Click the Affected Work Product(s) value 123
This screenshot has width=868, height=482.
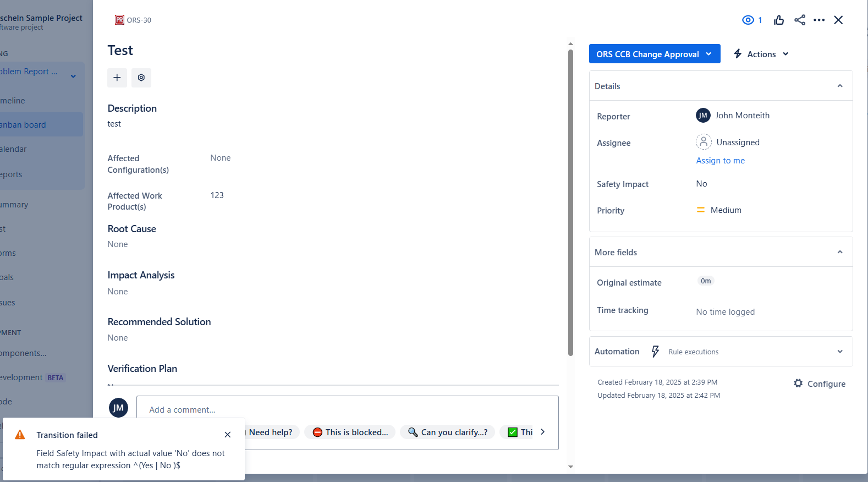217,195
